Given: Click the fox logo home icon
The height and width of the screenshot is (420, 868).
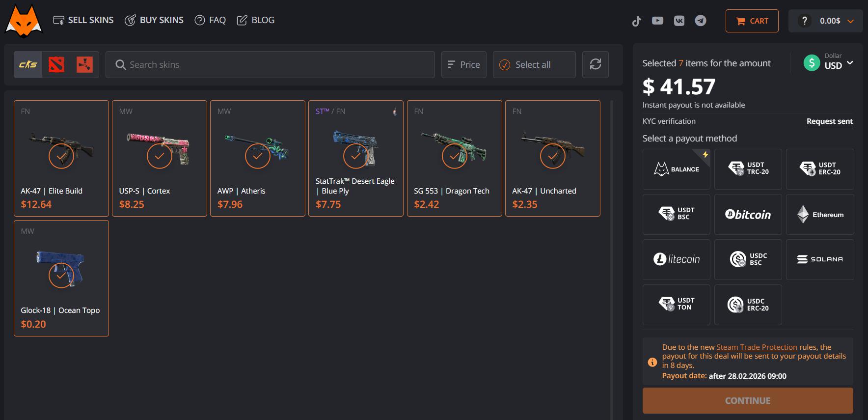Looking at the screenshot, I should pos(24,21).
